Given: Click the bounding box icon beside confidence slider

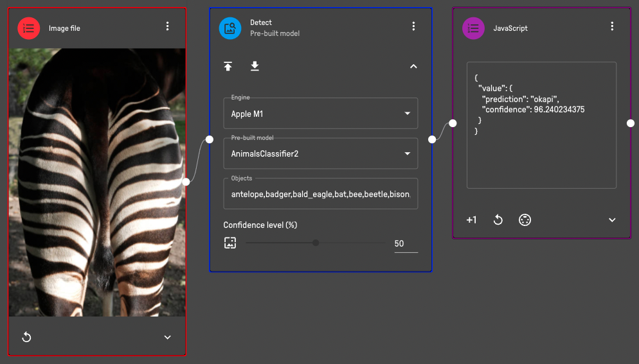Looking at the screenshot, I should pyautogui.click(x=230, y=243).
